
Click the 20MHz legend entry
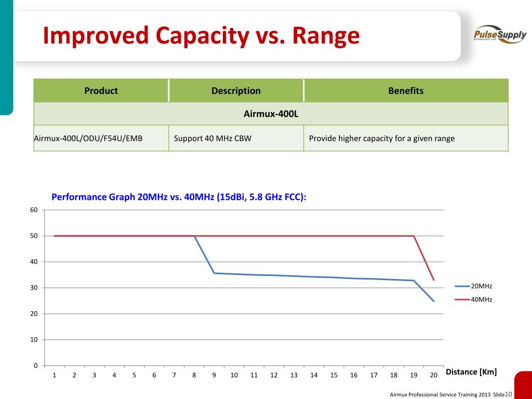tap(474, 286)
